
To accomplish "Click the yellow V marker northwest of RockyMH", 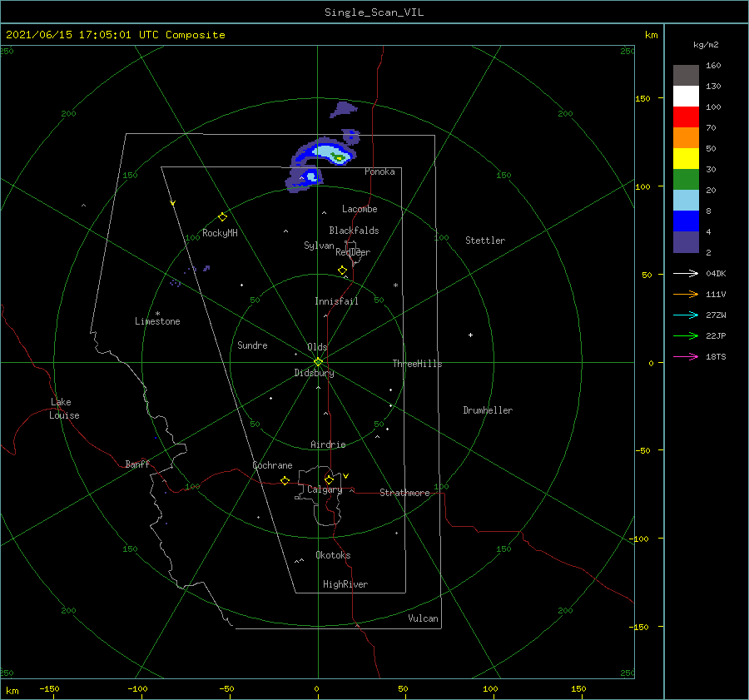I will click(173, 203).
